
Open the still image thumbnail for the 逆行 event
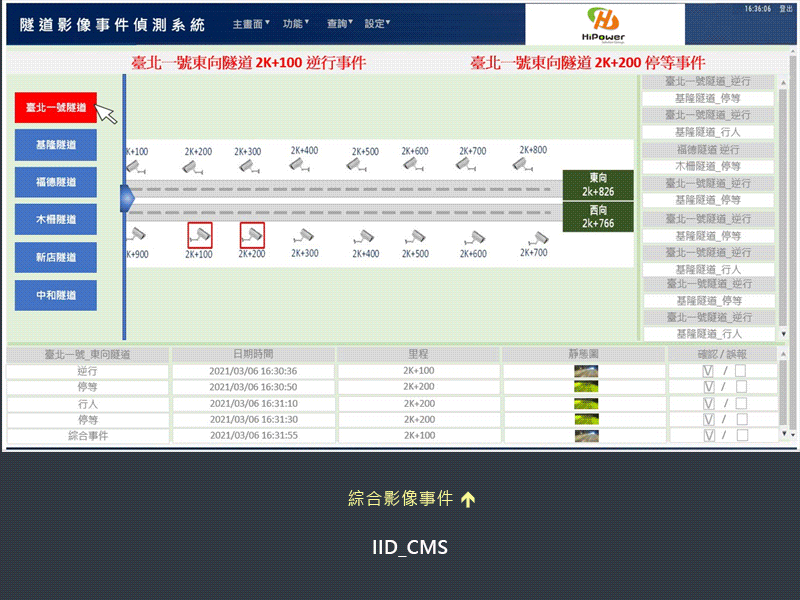point(586,371)
